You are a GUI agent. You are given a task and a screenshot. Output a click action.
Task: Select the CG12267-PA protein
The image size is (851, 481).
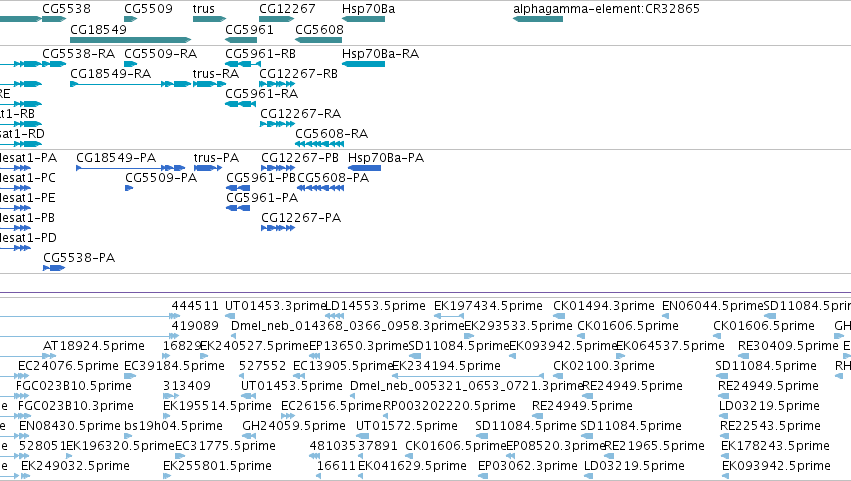(278, 228)
